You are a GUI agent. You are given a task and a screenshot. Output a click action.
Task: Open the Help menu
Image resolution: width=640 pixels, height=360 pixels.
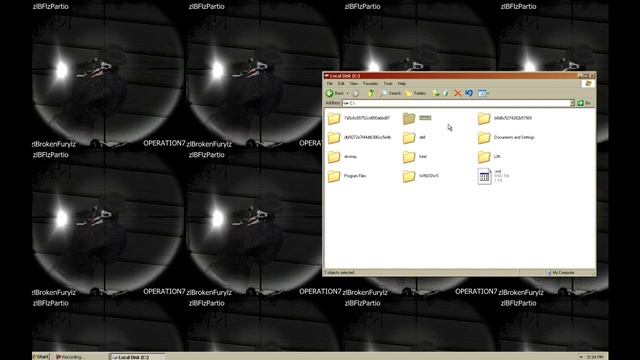point(402,84)
